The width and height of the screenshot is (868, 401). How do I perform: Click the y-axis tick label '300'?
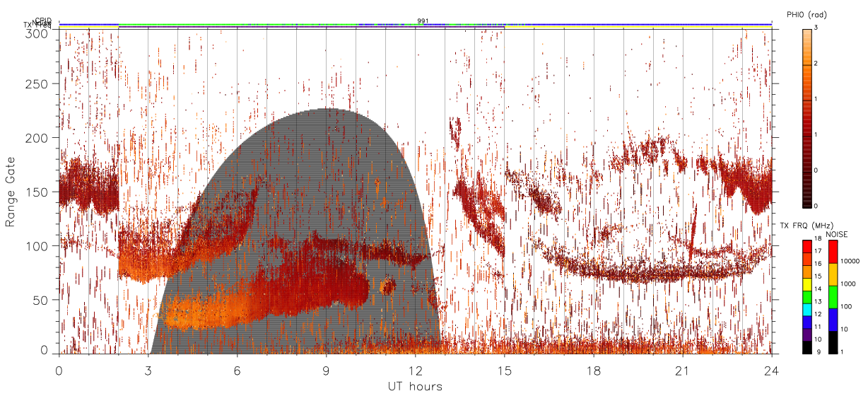click(37, 33)
